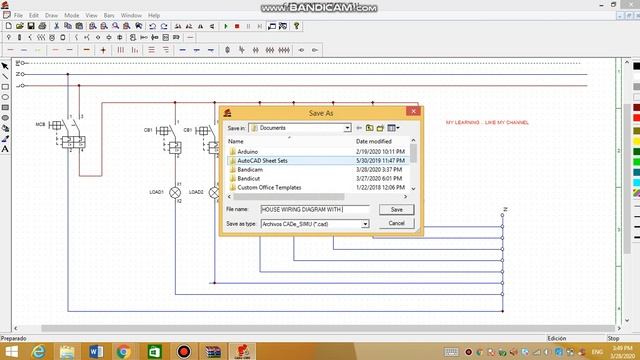This screenshot has height=360, width=640.
Task: Click the magnifying glass Zoom icon
Action: pos(116,26)
